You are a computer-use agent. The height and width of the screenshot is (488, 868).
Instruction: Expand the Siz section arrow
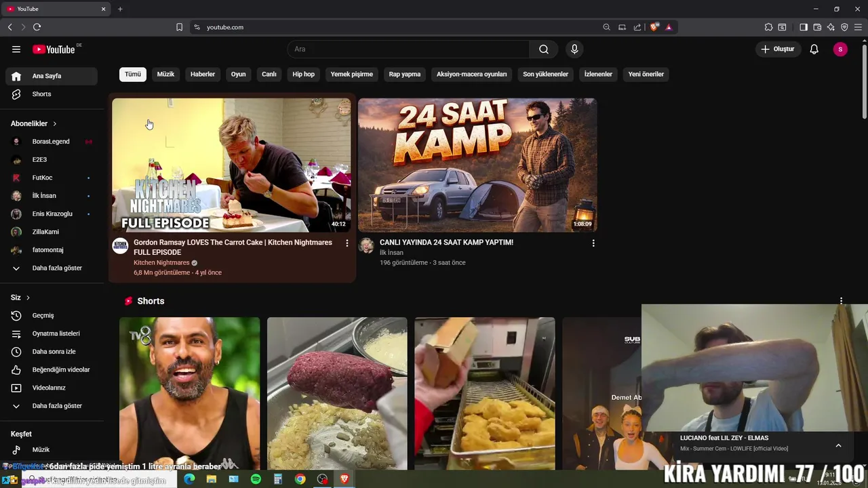[x=28, y=298]
